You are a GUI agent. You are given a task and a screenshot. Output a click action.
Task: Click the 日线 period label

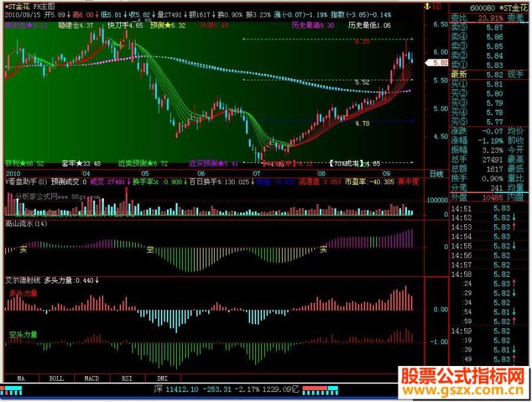(436, 174)
